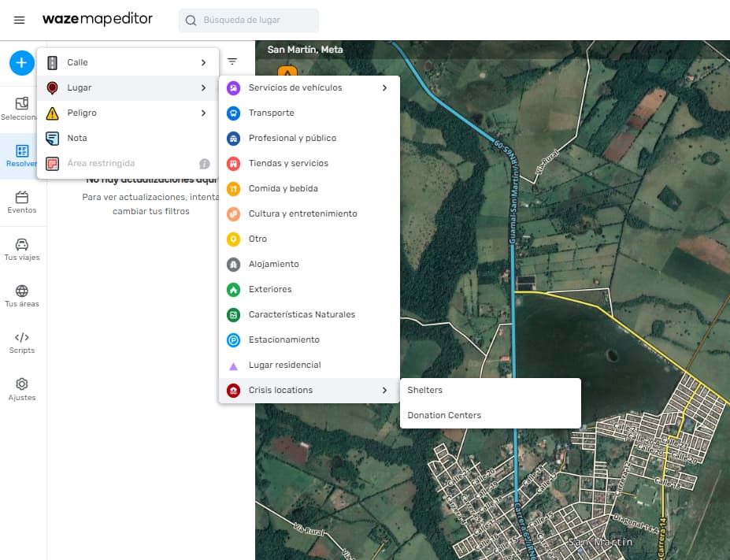Choose Comida y bebida category

(x=283, y=188)
